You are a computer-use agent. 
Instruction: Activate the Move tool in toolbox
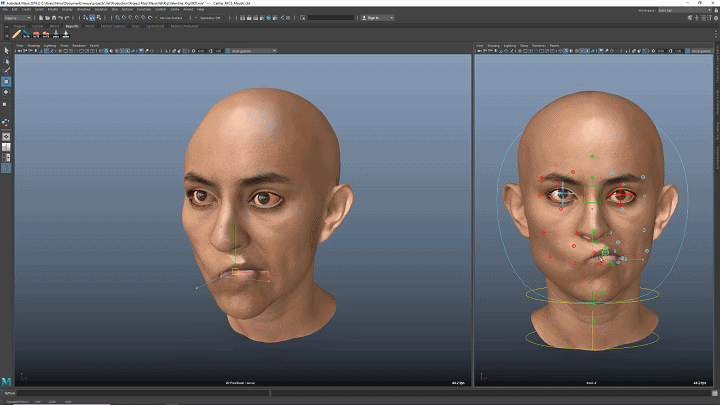click(x=6, y=82)
